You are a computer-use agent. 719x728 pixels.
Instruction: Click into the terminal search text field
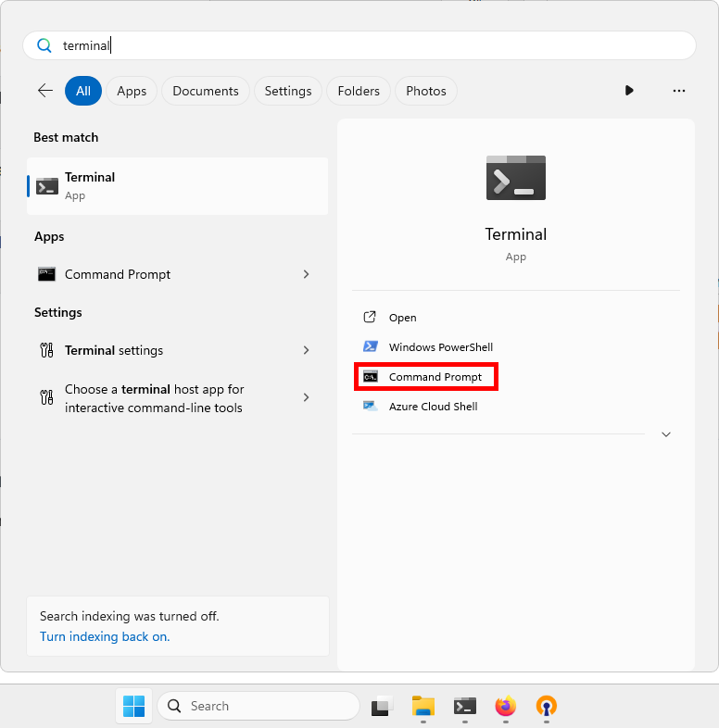point(359,45)
